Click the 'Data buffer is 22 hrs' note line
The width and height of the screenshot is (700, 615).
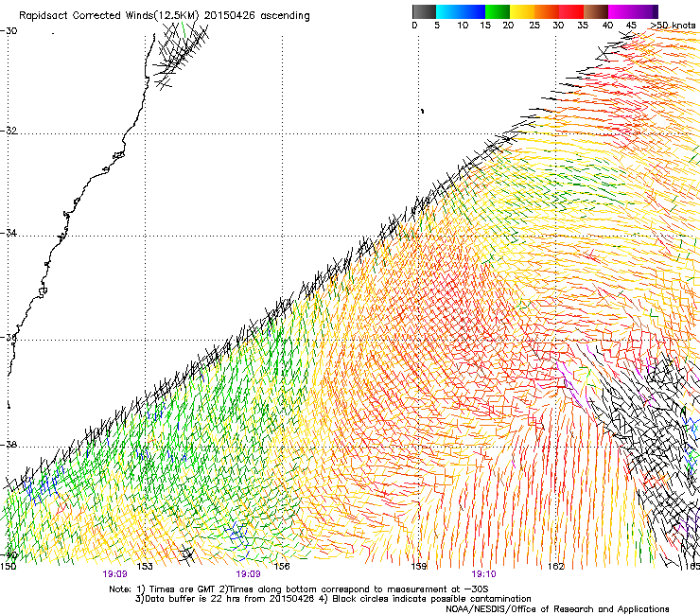point(333,599)
